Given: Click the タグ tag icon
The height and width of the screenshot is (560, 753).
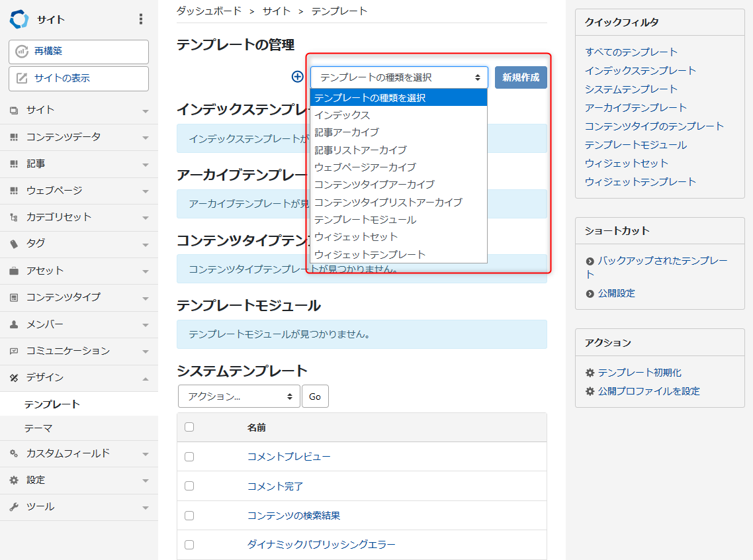Looking at the screenshot, I should coord(14,244).
